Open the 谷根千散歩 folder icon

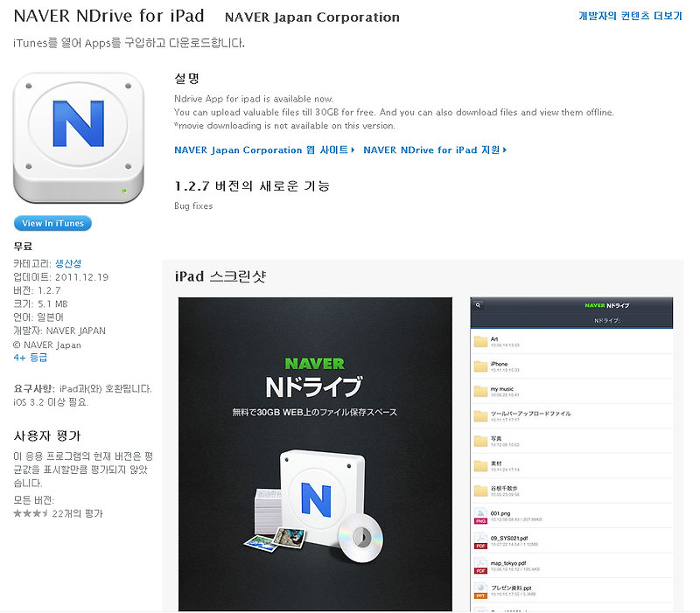[480, 490]
